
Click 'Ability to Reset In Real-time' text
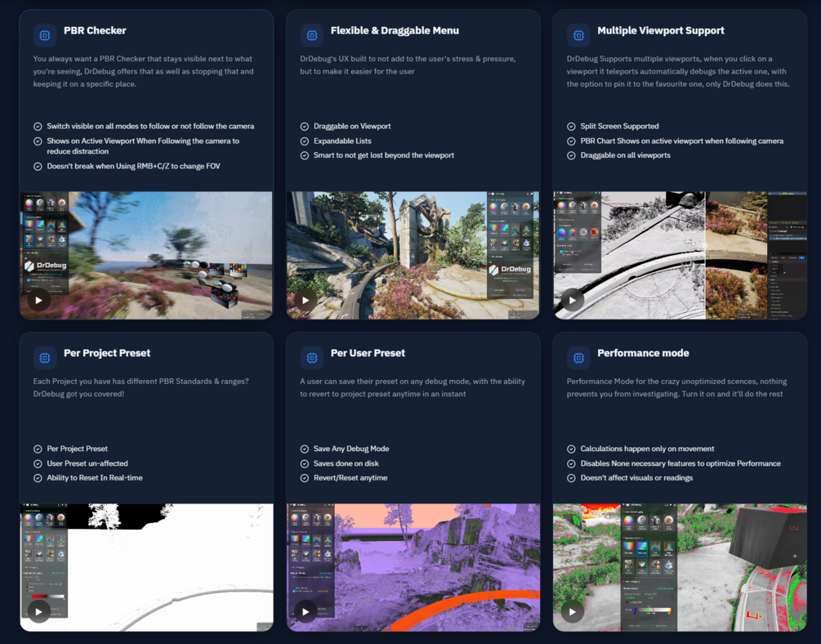tap(95, 478)
